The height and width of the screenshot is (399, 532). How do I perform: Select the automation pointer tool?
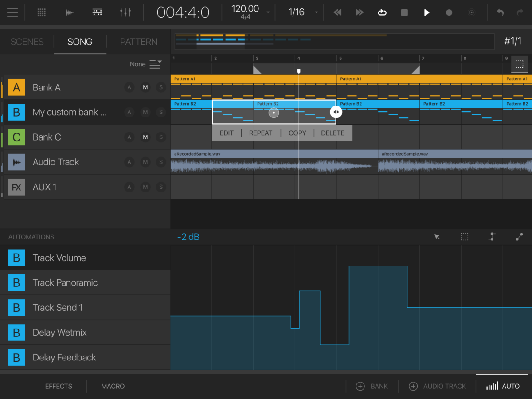coord(437,237)
